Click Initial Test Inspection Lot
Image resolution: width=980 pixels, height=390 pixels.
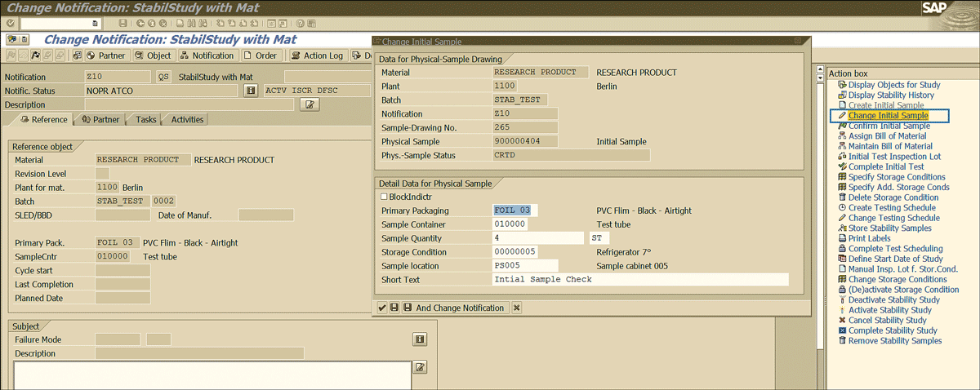click(894, 157)
